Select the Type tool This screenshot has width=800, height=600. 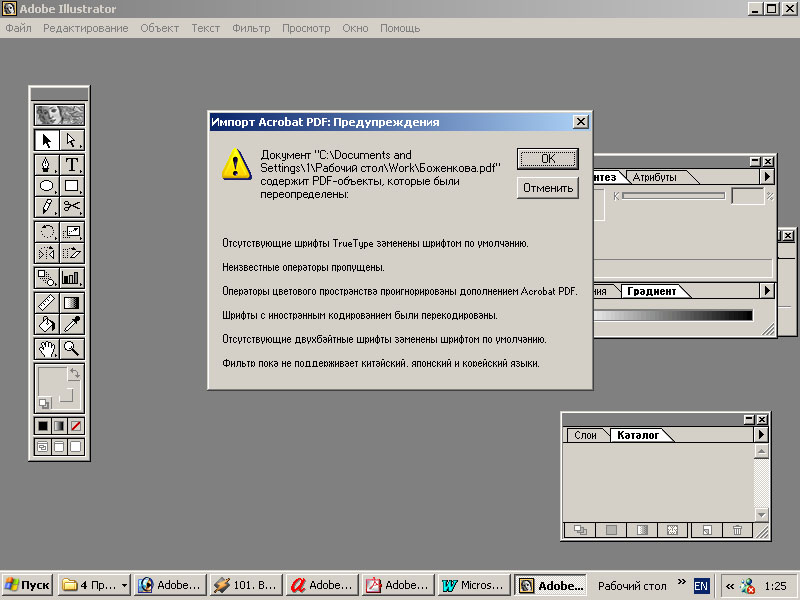pyautogui.click(x=71, y=165)
